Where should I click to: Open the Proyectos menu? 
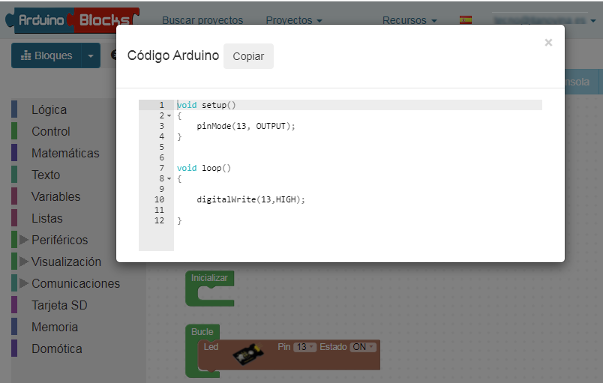coord(294,20)
